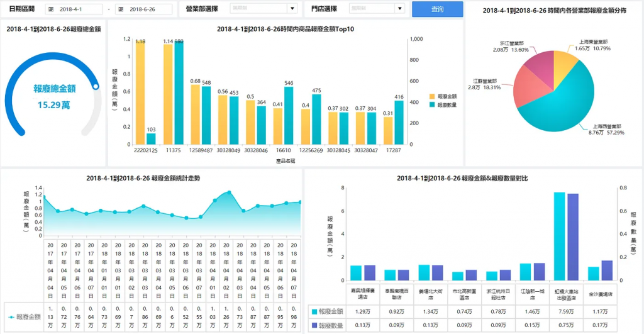The width and height of the screenshot is (644, 334).
Task: Click the cyan 報廢金額 swatch in comparison table
Action: pyautogui.click(x=314, y=312)
